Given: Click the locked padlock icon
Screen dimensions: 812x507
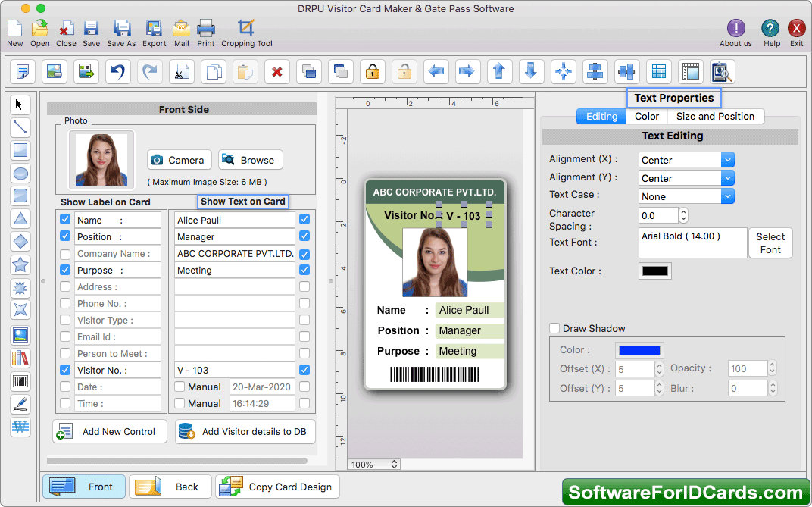Looking at the screenshot, I should [x=373, y=71].
